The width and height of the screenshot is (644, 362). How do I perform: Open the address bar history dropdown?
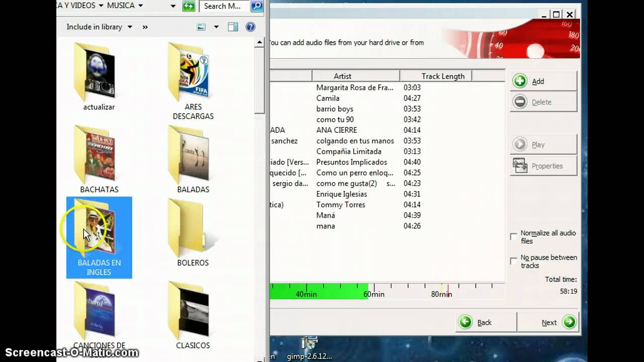point(173,6)
